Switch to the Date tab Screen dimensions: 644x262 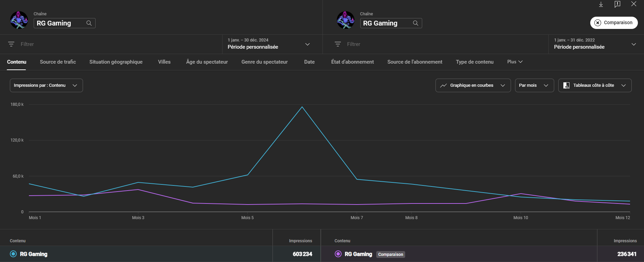309,62
